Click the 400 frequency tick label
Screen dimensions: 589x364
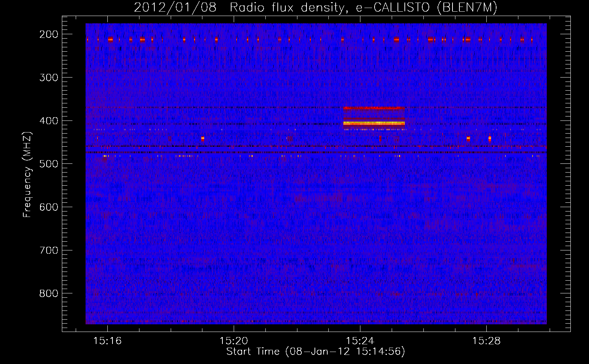49,121
